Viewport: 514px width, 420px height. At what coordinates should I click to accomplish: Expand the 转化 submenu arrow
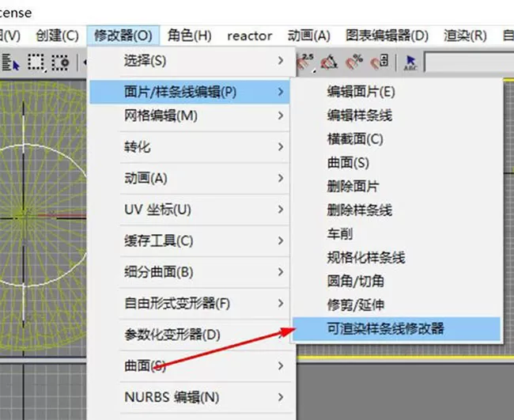[x=280, y=146]
